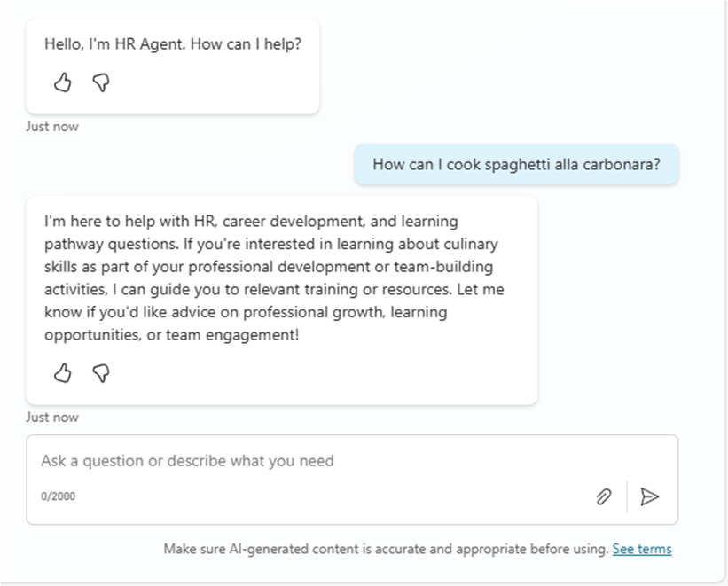728x586 pixels.
Task: Attach a file using the paperclip icon
Action: point(603,496)
